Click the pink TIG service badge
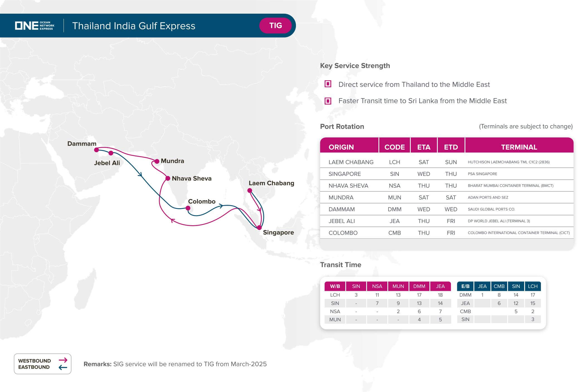The height and width of the screenshot is (392, 588). tap(275, 26)
